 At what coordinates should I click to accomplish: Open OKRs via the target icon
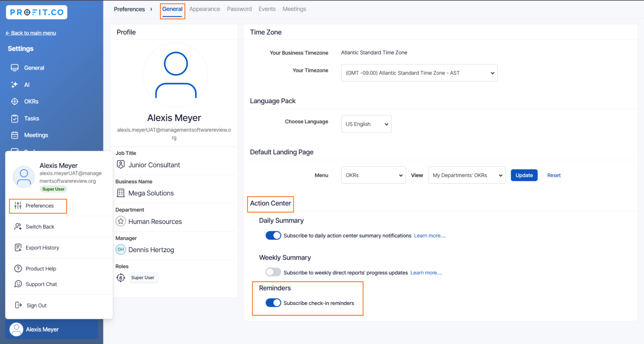[x=14, y=101]
